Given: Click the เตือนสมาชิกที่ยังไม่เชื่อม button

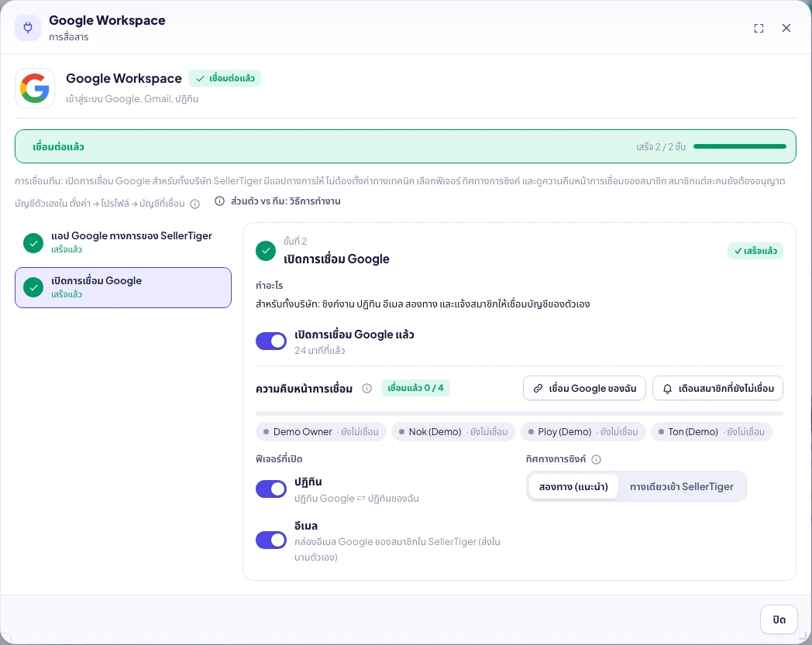Looking at the screenshot, I should pyautogui.click(x=717, y=388).
